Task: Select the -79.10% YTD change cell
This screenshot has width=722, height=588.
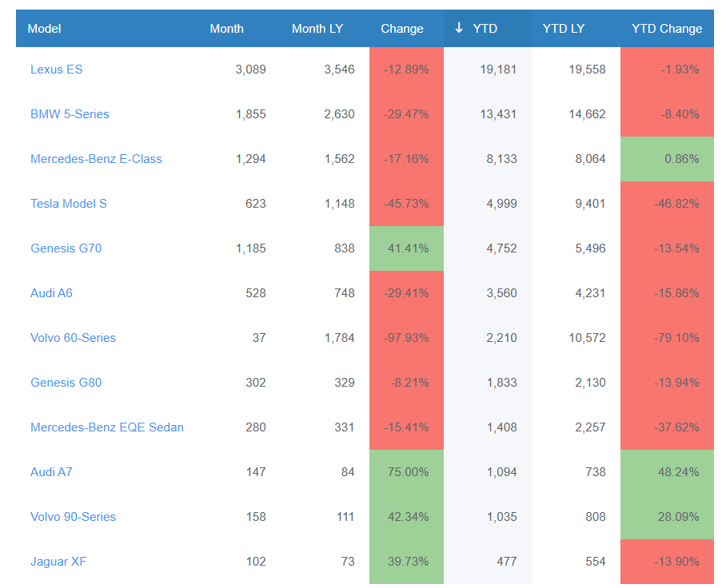Action: point(667,338)
